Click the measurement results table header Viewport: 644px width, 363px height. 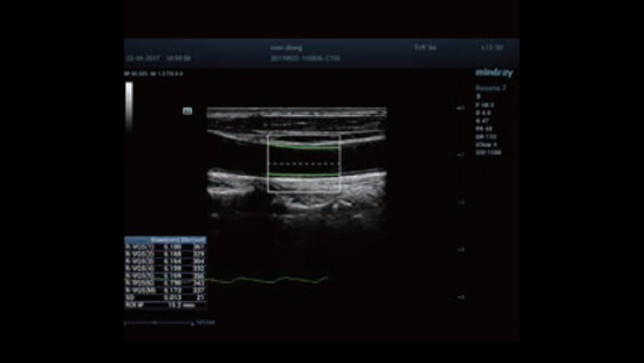point(166,240)
